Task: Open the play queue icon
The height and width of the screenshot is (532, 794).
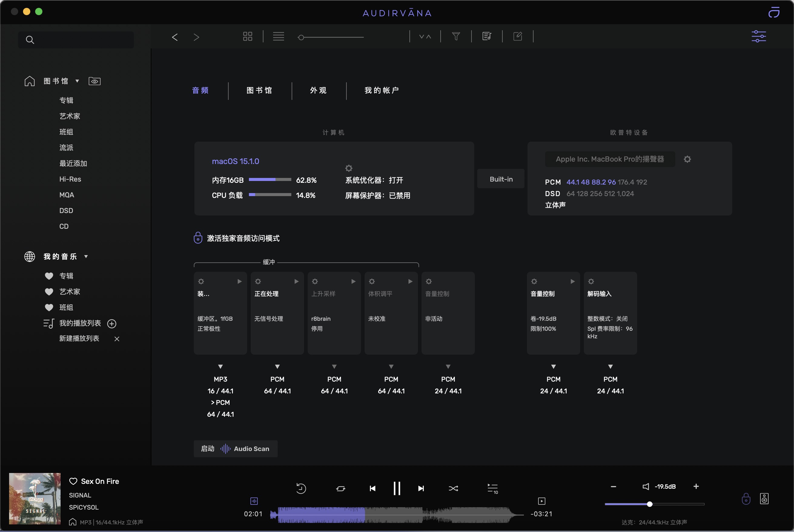Action: tap(492, 488)
